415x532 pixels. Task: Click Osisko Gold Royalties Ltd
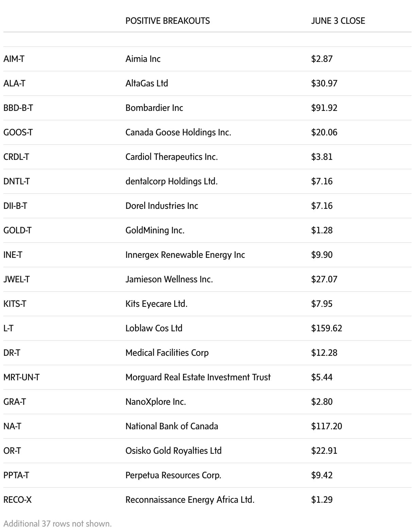173,451
